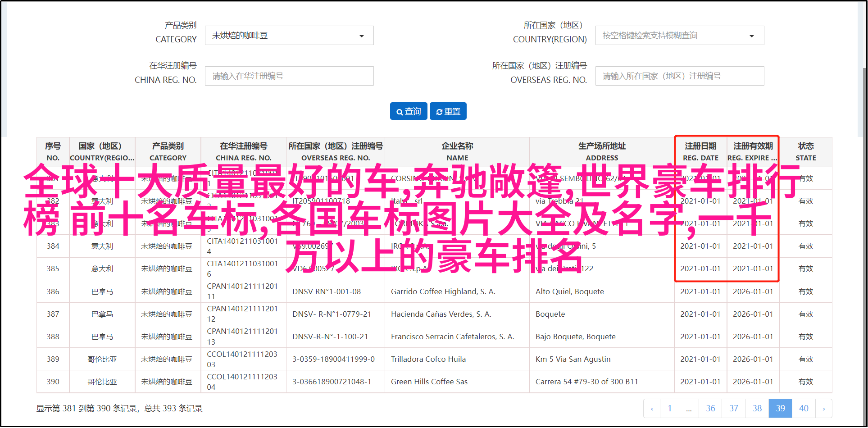
Task: Click the 巴拿马 country cell in row 386
Action: (102, 291)
